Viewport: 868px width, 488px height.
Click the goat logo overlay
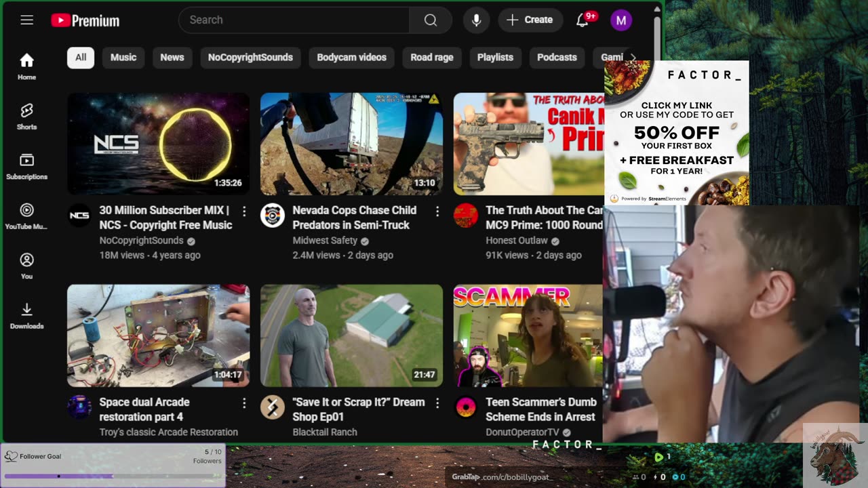(x=835, y=455)
